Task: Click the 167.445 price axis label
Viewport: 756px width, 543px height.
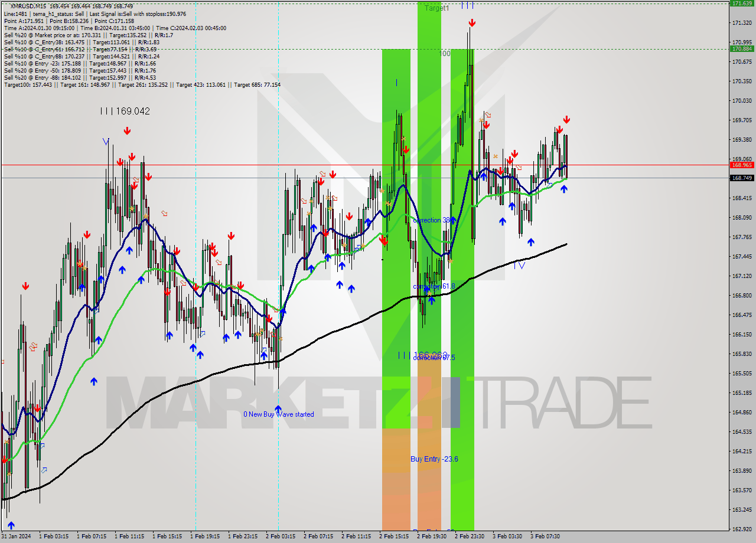Action: 742,257
